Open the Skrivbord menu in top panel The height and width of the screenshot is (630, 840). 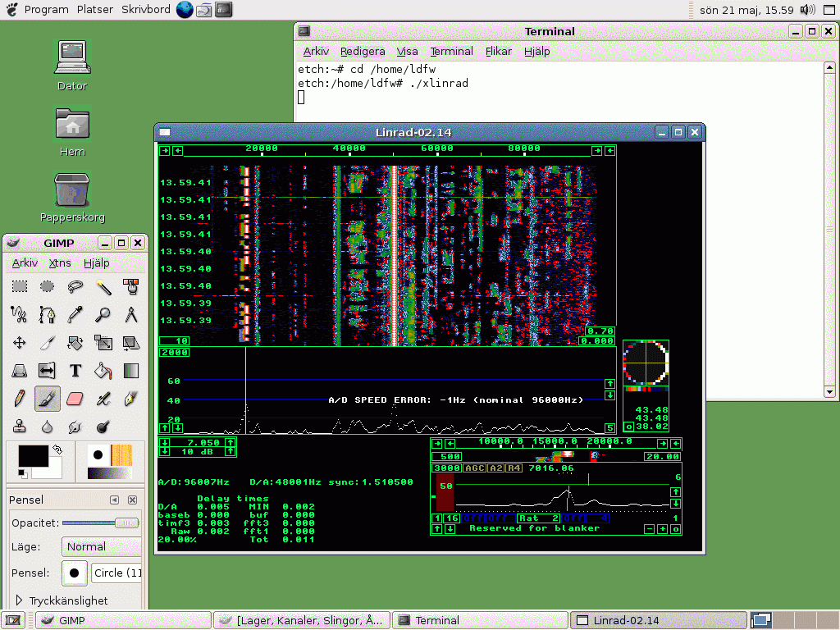146,10
